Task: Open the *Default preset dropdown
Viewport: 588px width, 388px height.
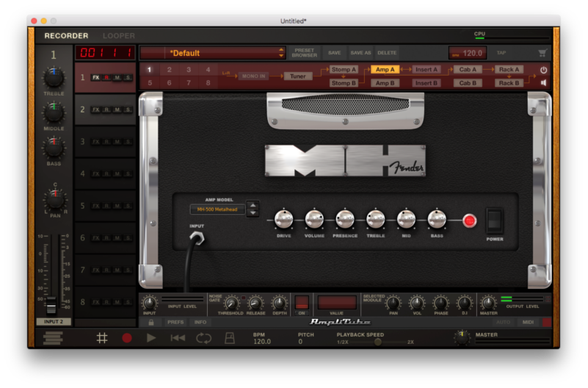Action: point(213,53)
